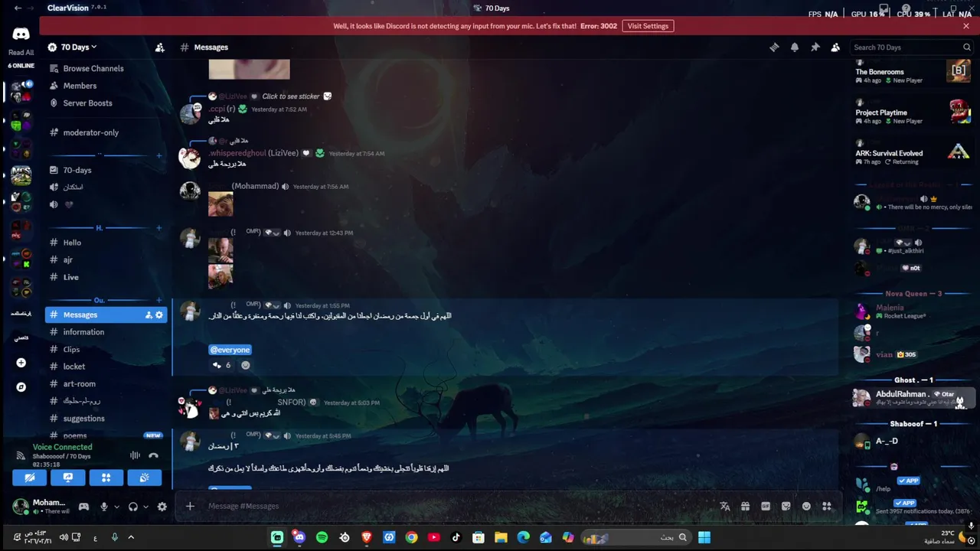
Task: Open the apps launcher in message bar
Action: tap(827, 506)
